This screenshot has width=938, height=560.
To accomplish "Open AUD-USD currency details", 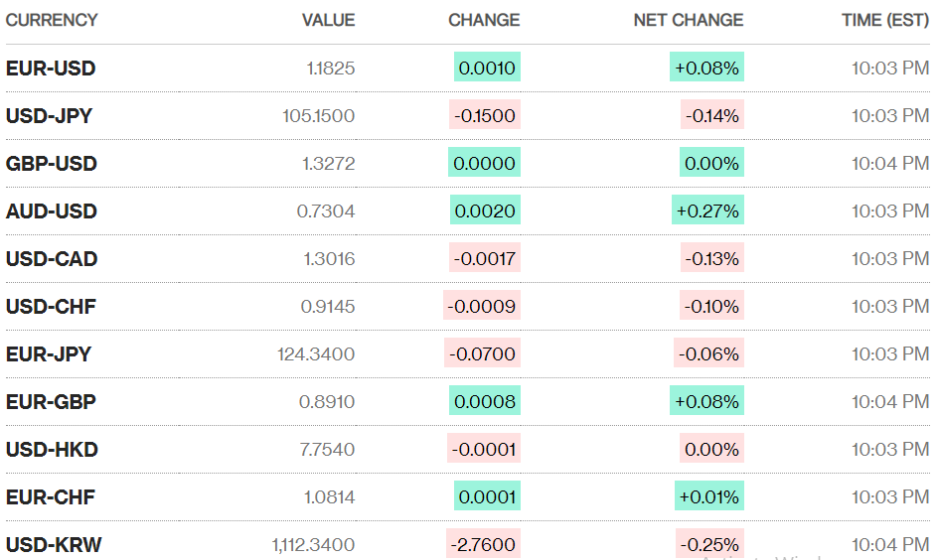I will pyautogui.click(x=52, y=211).
